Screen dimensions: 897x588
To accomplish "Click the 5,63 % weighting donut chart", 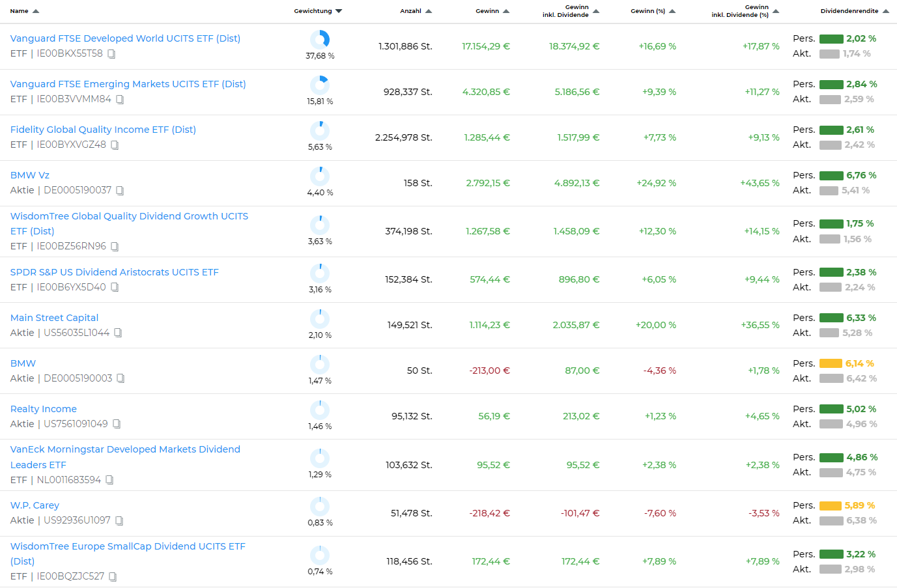I will (x=320, y=130).
